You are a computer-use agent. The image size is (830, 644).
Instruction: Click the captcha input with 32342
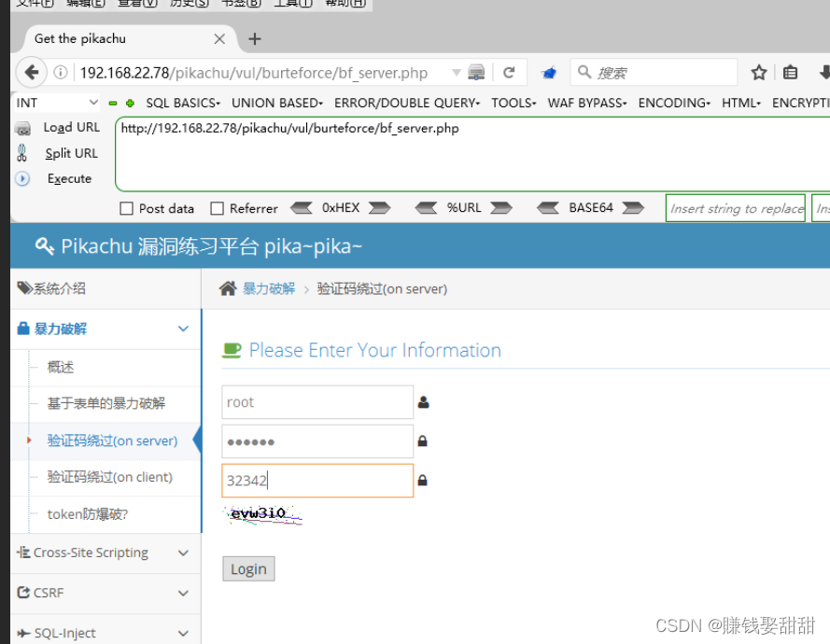(x=317, y=481)
